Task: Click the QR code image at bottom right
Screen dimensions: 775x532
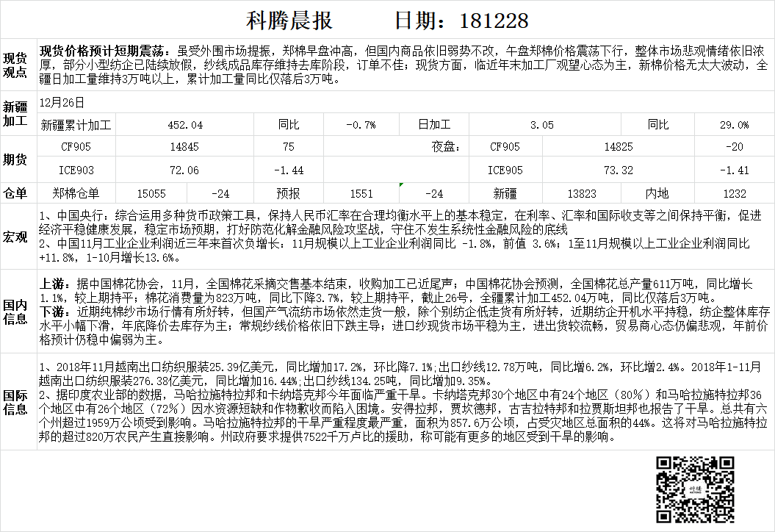Action: coord(694,489)
